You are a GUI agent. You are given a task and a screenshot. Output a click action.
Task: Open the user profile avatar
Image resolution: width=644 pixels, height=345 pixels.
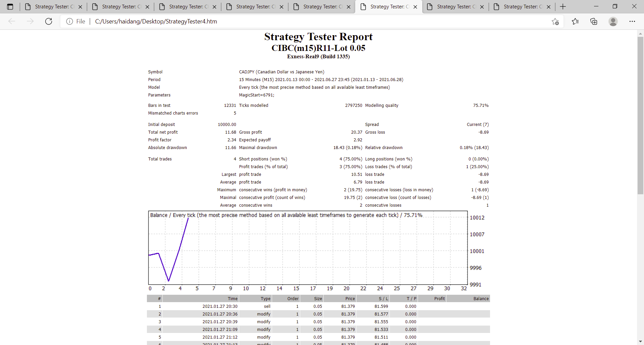pyautogui.click(x=613, y=21)
